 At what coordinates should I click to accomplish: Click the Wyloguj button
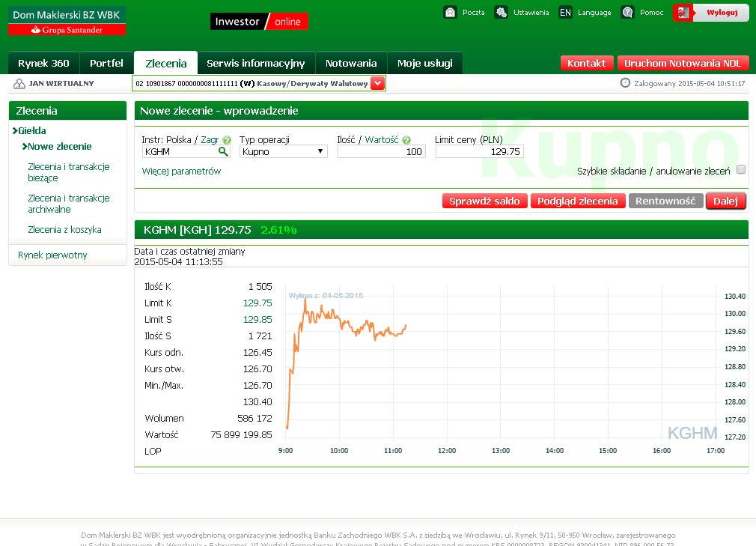[722, 13]
